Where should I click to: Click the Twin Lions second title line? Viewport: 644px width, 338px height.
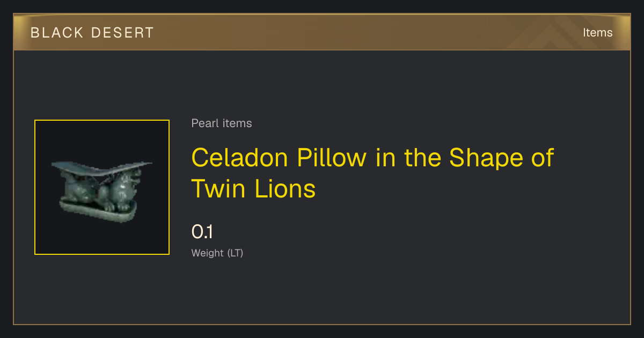pyautogui.click(x=254, y=188)
